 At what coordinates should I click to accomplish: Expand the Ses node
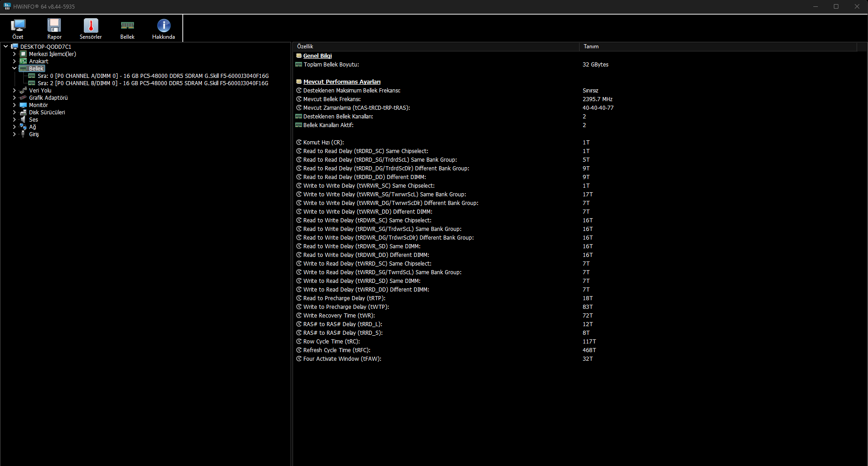pos(15,119)
